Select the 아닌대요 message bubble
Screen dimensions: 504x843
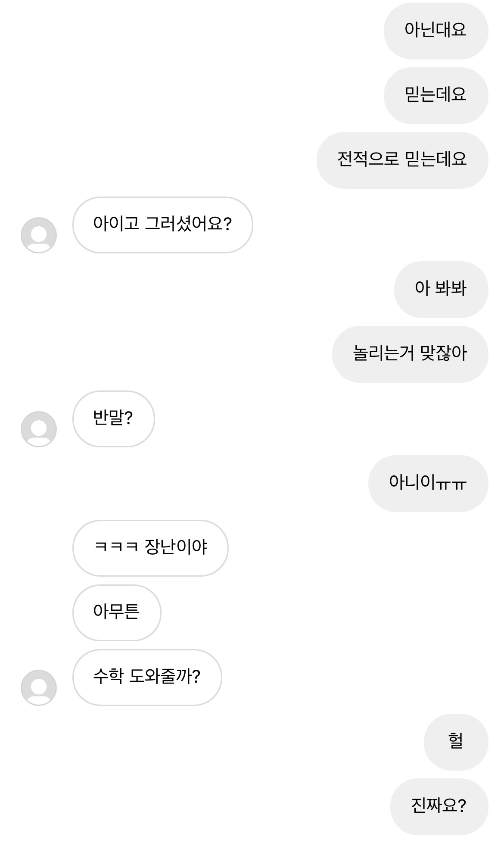(436, 31)
